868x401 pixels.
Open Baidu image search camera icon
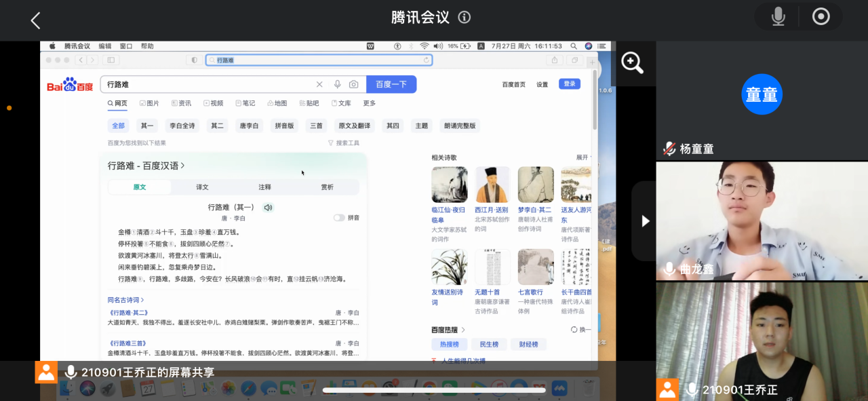pos(353,84)
